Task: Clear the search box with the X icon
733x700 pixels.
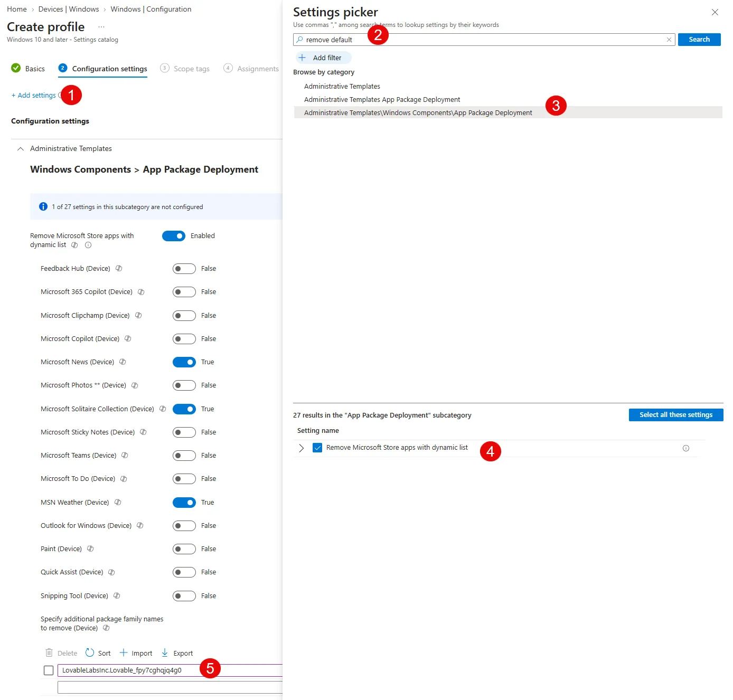Action: [669, 40]
